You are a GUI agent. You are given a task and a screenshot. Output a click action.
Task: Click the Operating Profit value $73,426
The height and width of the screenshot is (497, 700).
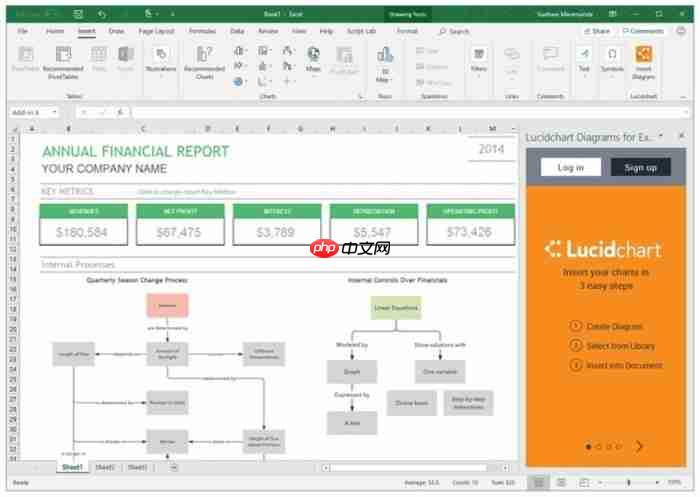pos(470,232)
